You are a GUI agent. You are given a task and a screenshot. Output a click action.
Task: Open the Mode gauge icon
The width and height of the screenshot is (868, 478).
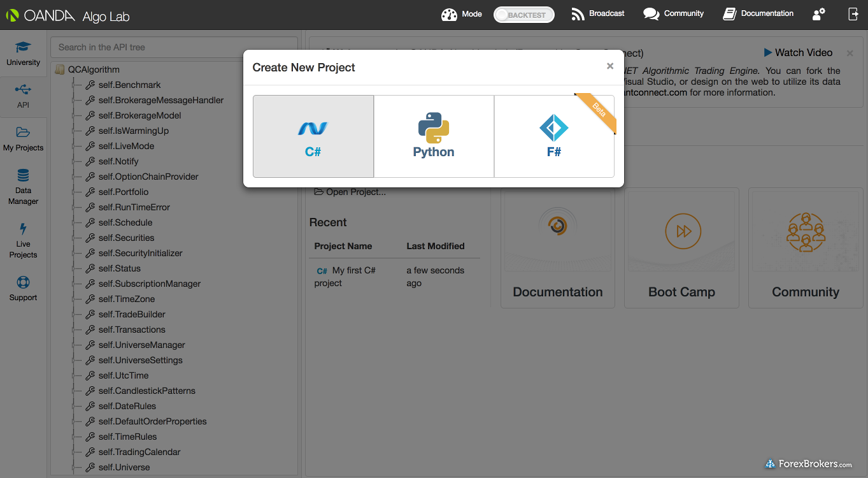pos(450,14)
